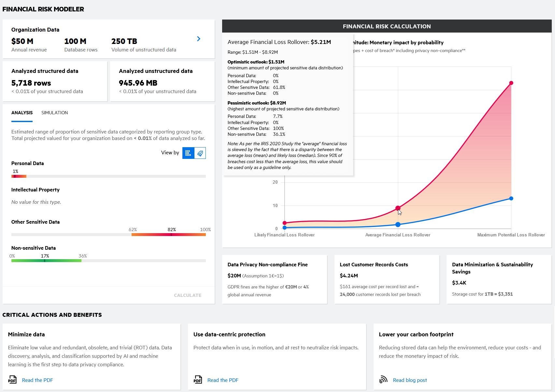555x392 pixels.
Task: Switch to the SIMULATION tab
Action: (x=54, y=113)
